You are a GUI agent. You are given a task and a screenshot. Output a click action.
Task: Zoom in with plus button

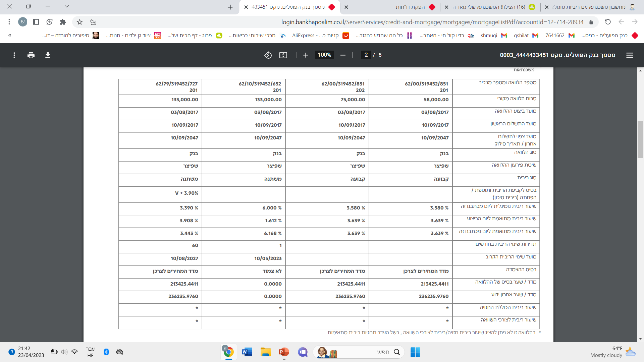(306, 55)
